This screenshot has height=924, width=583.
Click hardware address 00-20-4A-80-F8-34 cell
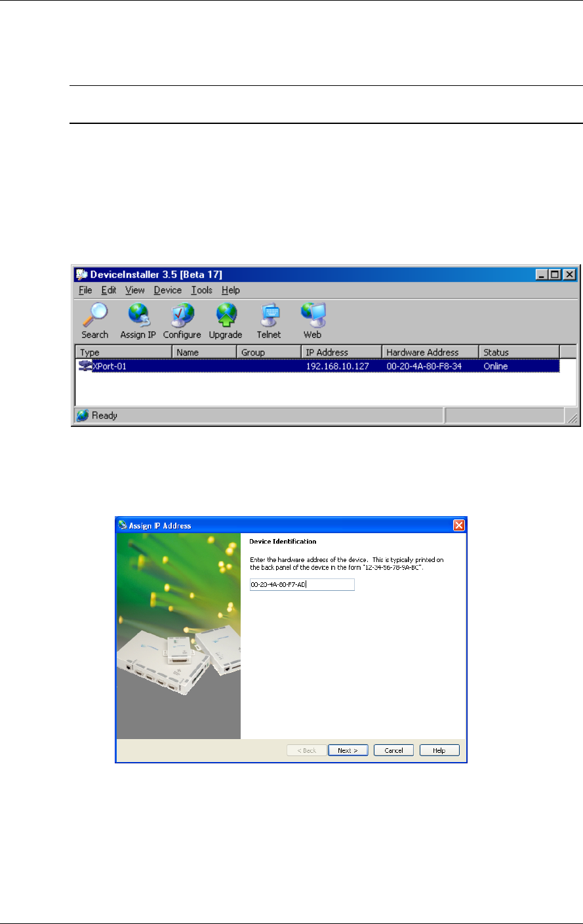click(424, 366)
